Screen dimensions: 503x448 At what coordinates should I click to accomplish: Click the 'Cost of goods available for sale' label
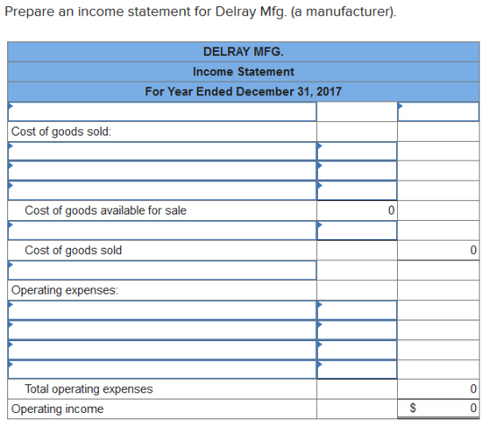[x=105, y=210]
